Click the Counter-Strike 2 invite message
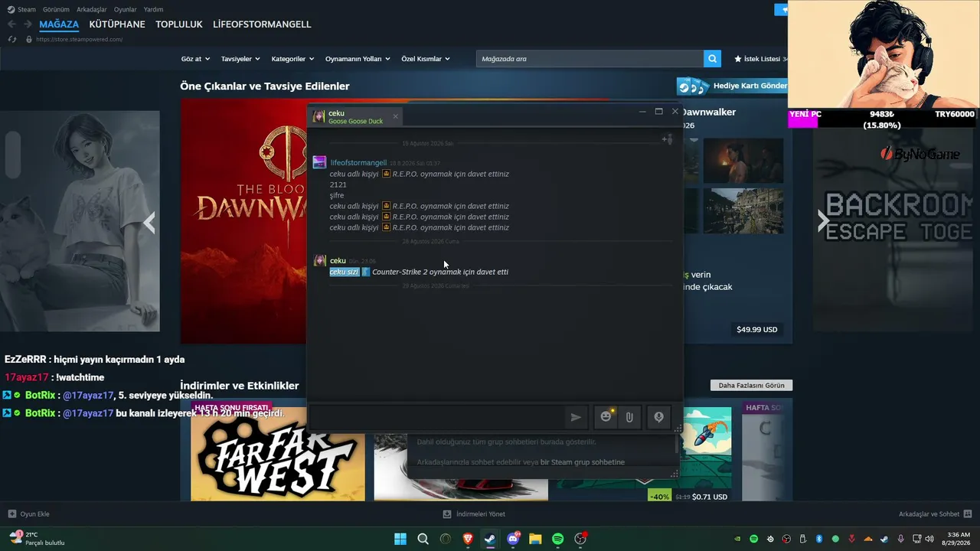 tap(419, 272)
